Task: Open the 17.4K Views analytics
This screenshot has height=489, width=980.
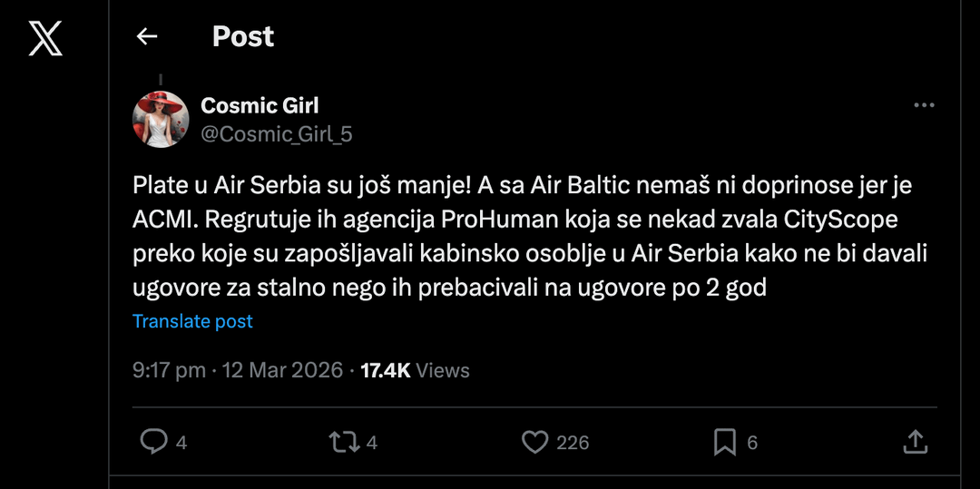Action: click(415, 370)
